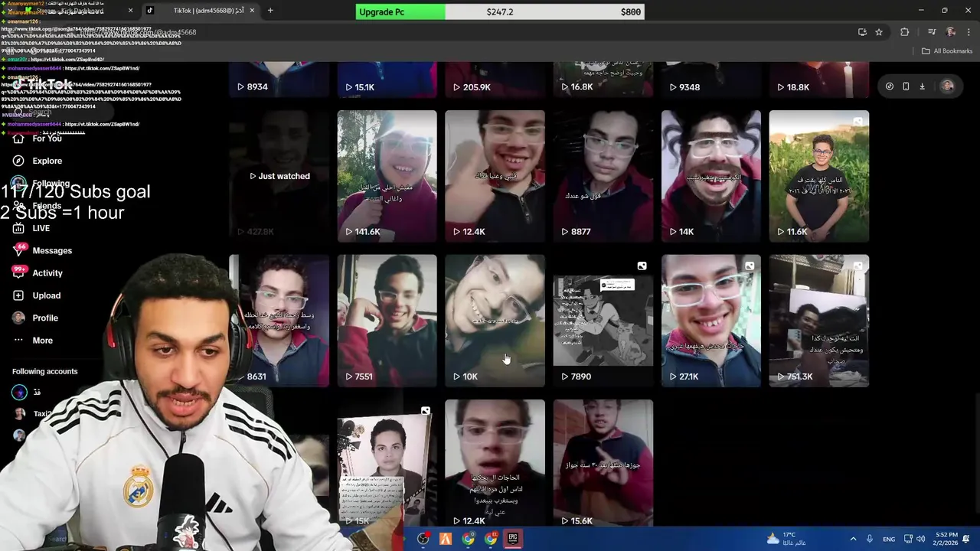The width and height of the screenshot is (980, 551).
Task: Play the video with 15.6K views
Action: (603, 463)
